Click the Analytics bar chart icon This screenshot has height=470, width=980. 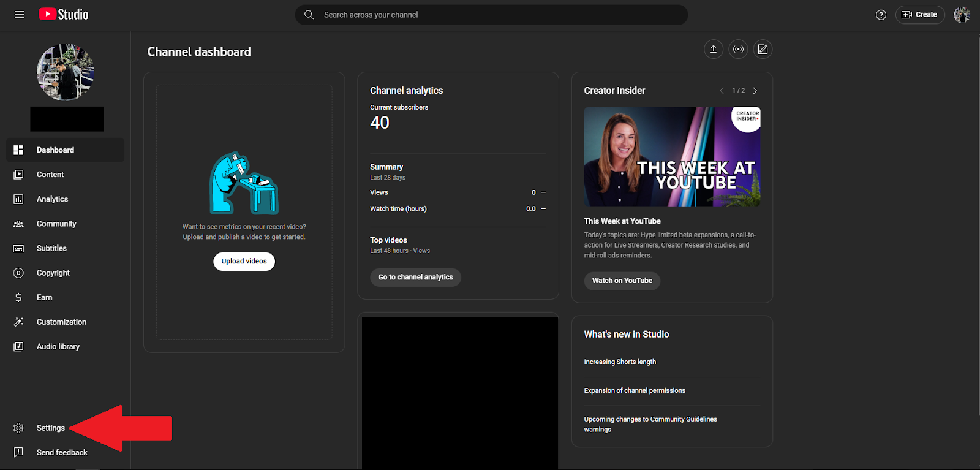pyautogui.click(x=18, y=199)
